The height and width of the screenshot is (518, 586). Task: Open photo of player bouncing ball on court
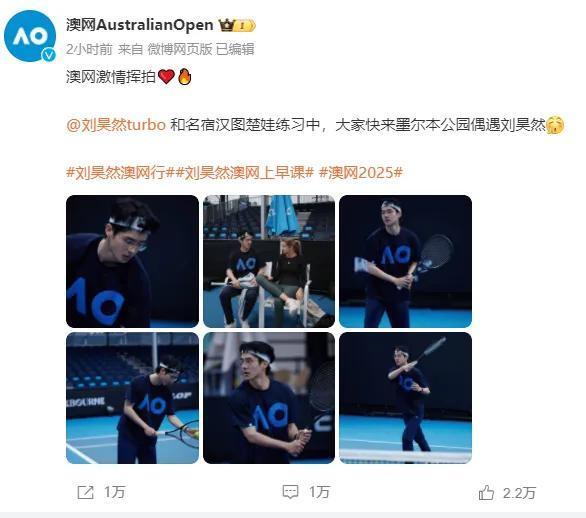132,398
